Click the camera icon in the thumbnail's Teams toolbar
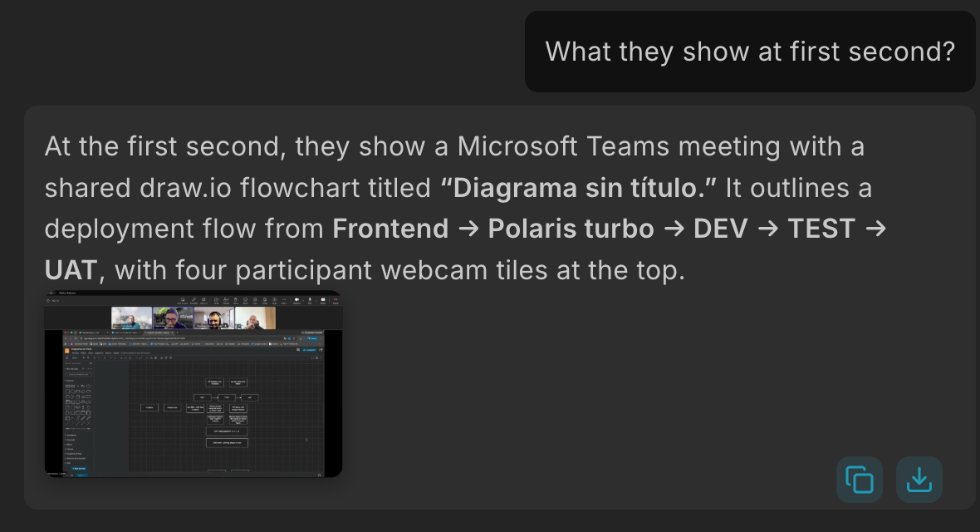Screen dimensions: 980x532 [296, 300]
